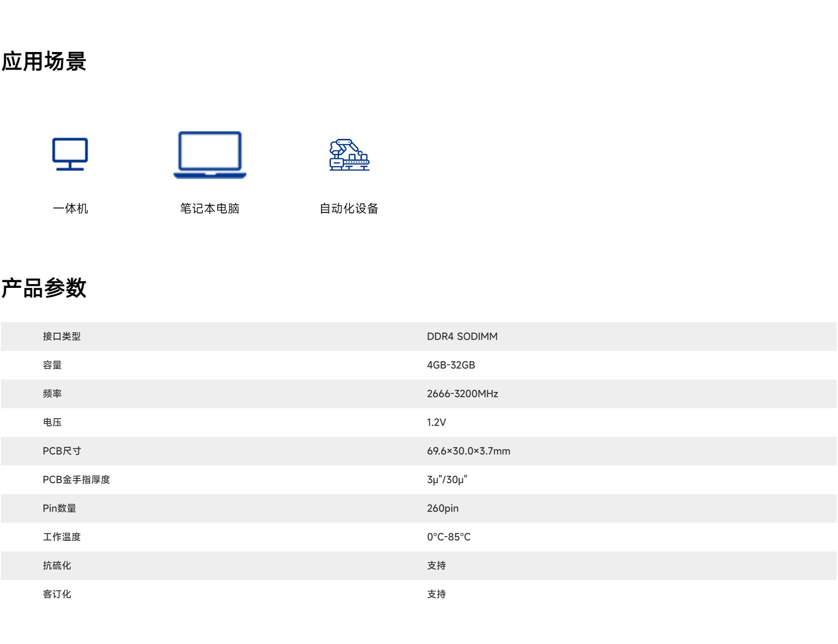This screenshot has height=644, width=838.
Task: Click the 支持 value in 抗硫化 row
Action: click(436, 566)
